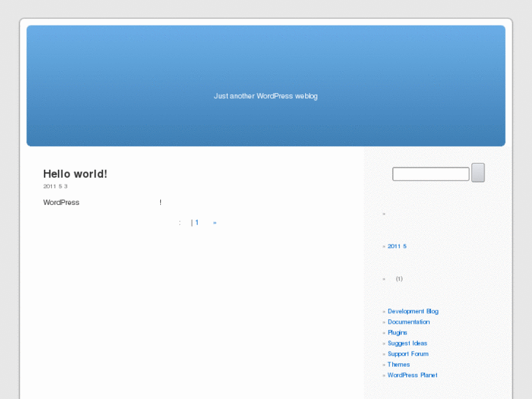
Task: Click the post date "2011 5 3"
Action: [56, 187]
